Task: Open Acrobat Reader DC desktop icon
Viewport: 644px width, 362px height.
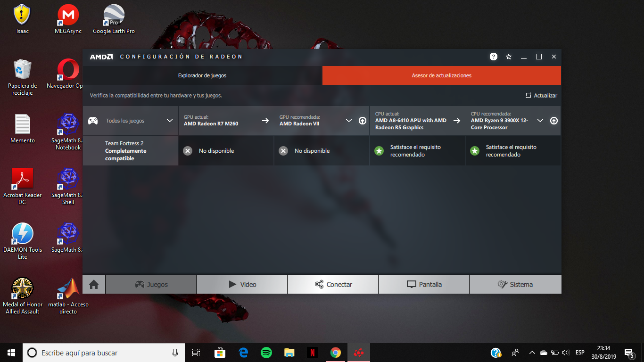Action: click(x=22, y=187)
